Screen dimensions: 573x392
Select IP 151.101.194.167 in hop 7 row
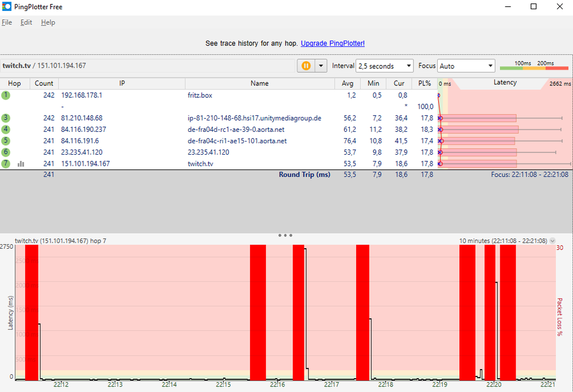(x=85, y=163)
